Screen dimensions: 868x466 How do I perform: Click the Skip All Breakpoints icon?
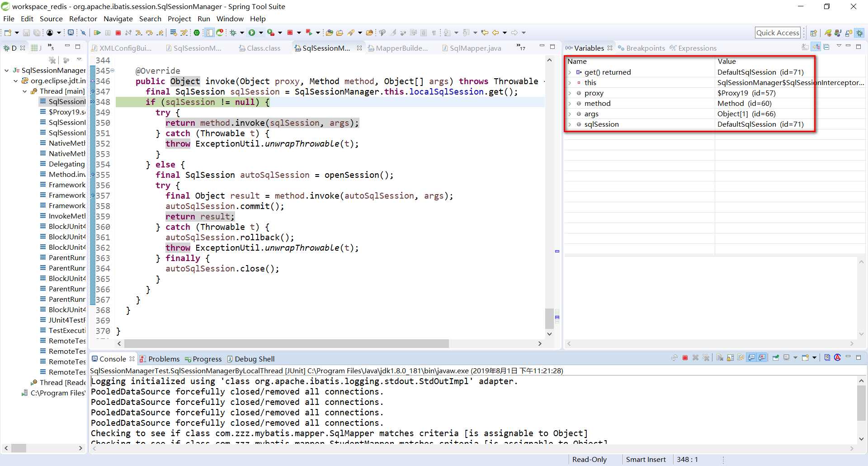click(x=83, y=33)
